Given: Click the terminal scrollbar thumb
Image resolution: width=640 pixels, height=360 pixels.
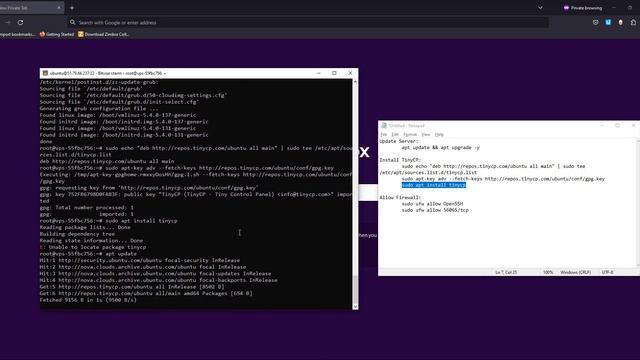Looking at the screenshot, I should tap(355, 289).
